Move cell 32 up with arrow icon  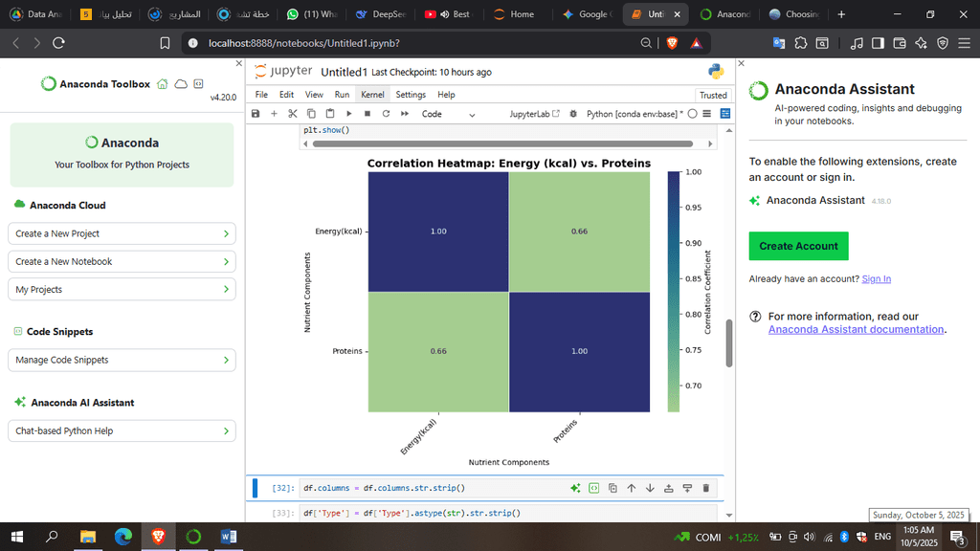coord(631,488)
